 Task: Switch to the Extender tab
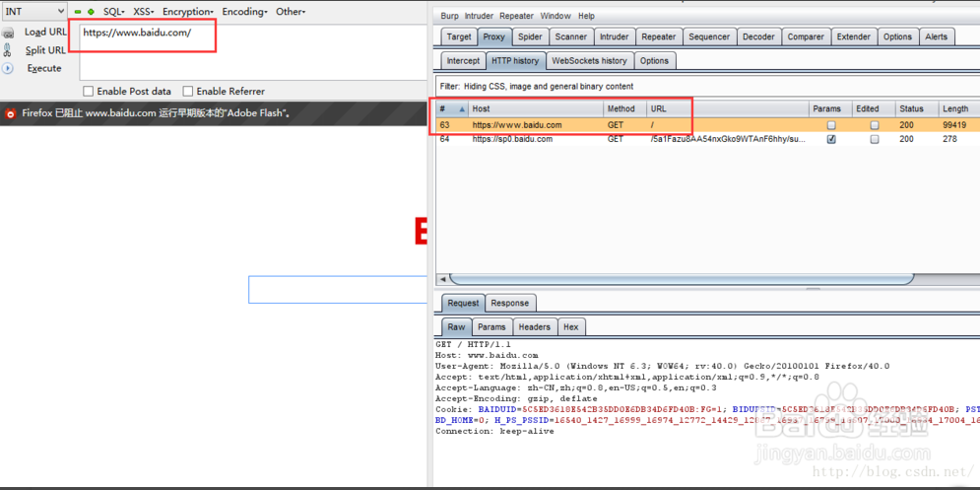[x=854, y=36]
